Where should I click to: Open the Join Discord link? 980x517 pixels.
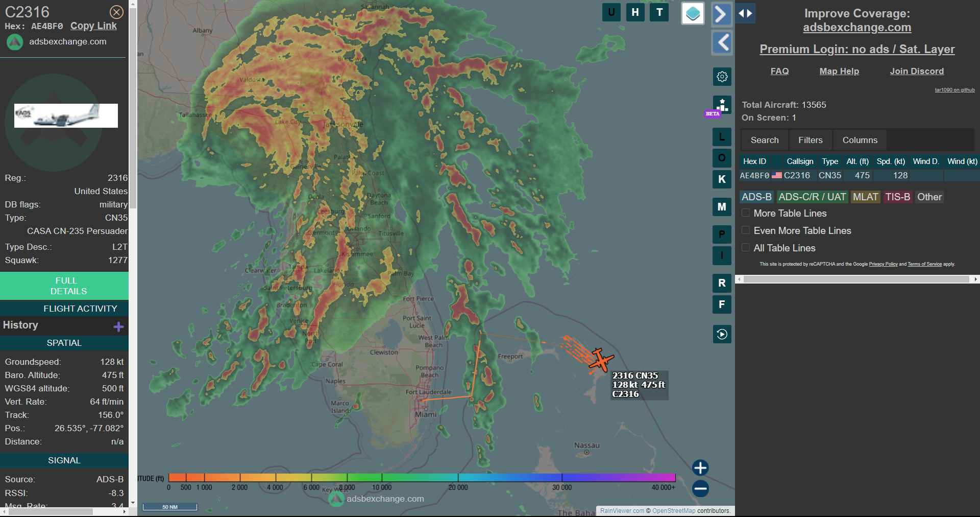(917, 71)
